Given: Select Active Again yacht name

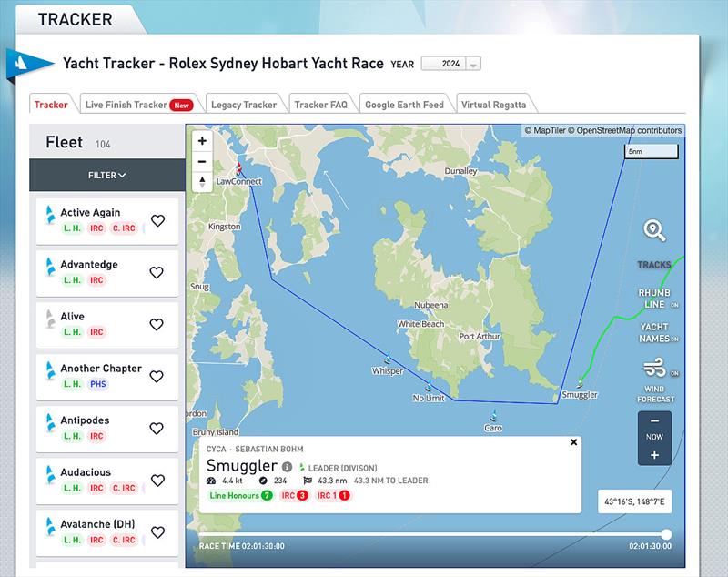Looking at the screenshot, I should pyautogui.click(x=90, y=212).
